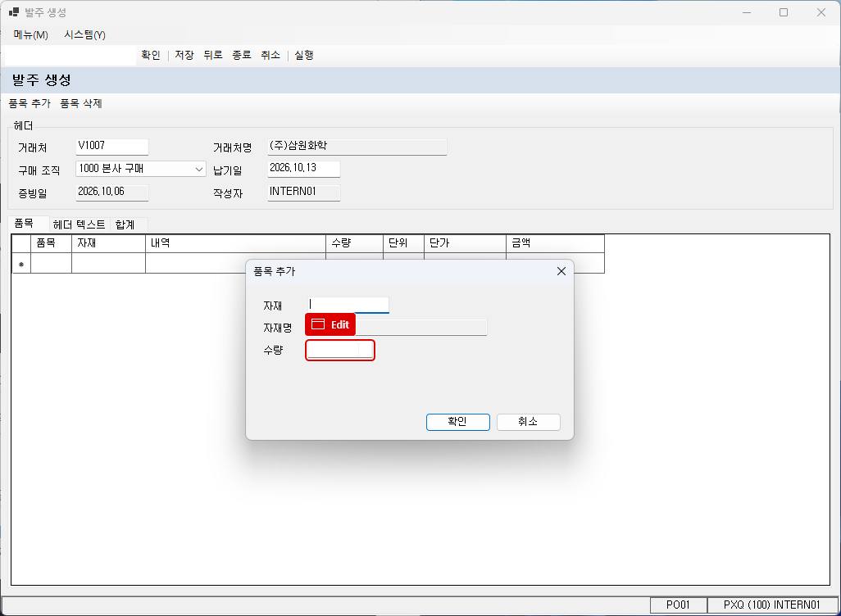Confirm with the dialog's 확인 button
The image size is (841, 616).
(x=458, y=422)
